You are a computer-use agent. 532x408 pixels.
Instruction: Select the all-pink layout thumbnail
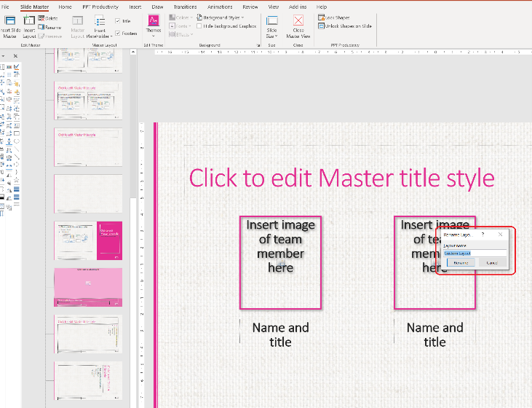[x=88, y=287]
